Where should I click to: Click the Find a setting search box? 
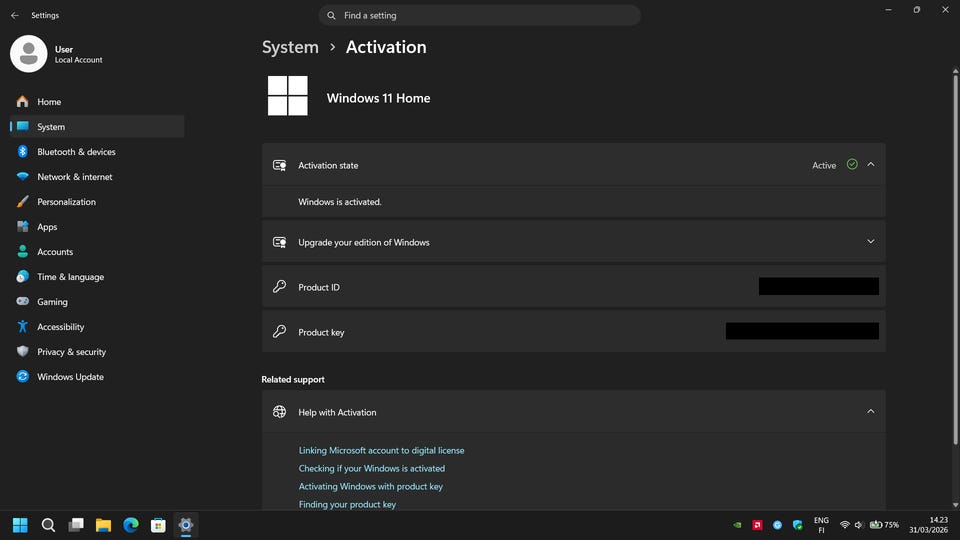480,16
